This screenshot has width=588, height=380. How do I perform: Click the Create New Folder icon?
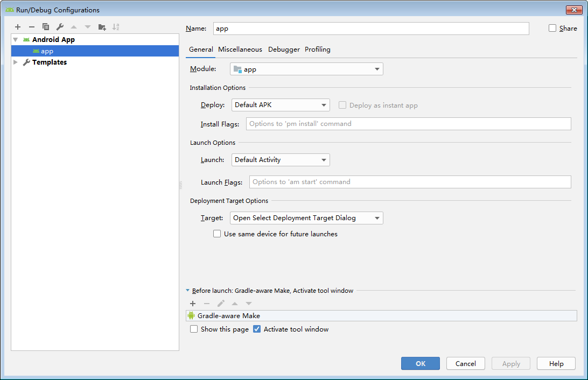click(x=102, y=27)
